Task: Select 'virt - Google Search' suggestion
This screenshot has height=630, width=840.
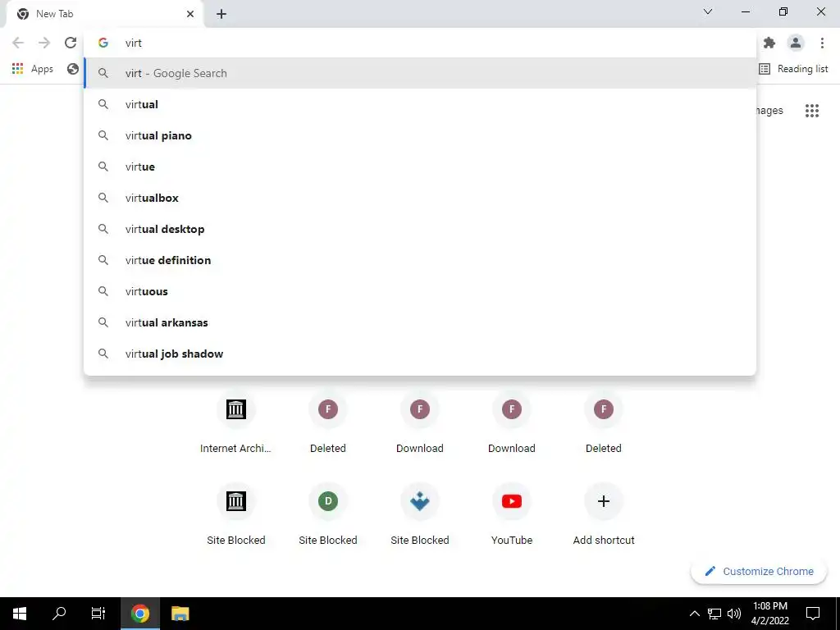Action: click(420, 73)
